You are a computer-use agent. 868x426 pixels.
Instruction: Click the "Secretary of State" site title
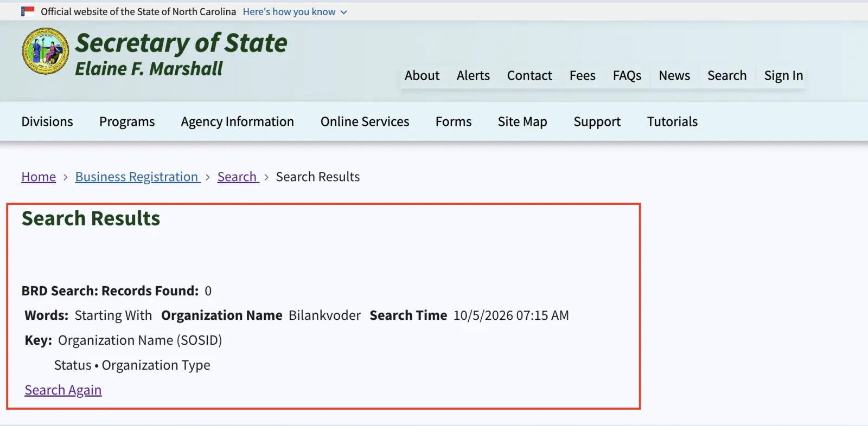(x=181, y=43)
